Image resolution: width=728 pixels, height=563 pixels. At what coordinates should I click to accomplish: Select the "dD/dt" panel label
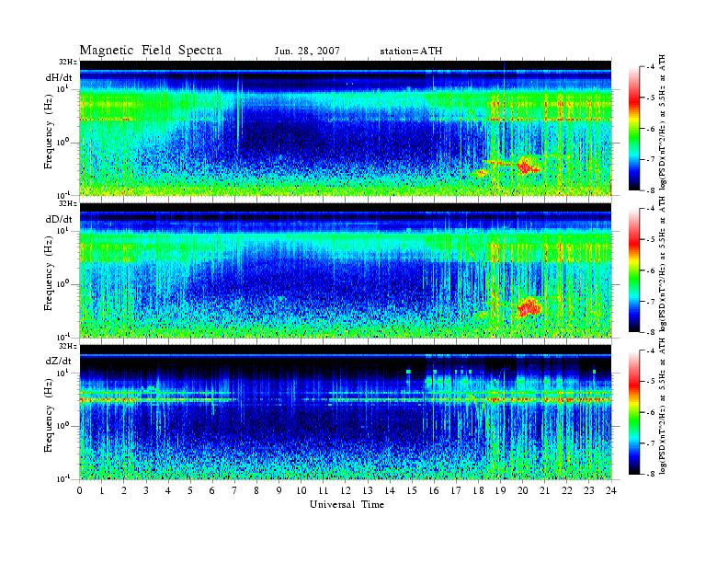tap(59, 219)
